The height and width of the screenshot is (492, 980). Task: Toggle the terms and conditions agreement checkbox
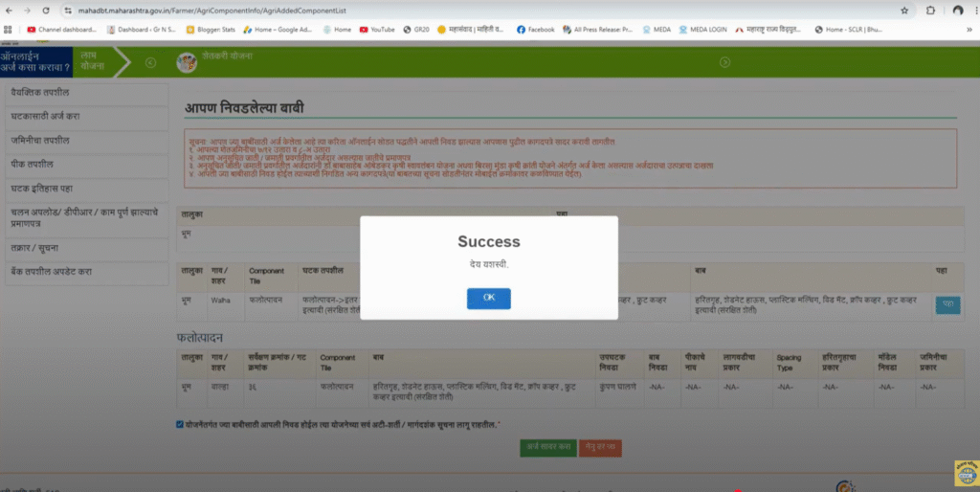[181, 424]
